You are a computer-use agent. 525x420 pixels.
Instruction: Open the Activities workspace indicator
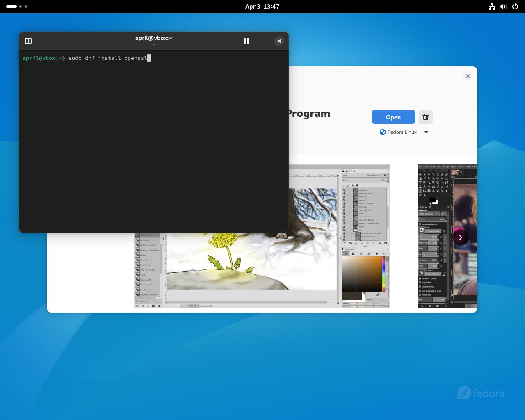click(x=17, y=7)
